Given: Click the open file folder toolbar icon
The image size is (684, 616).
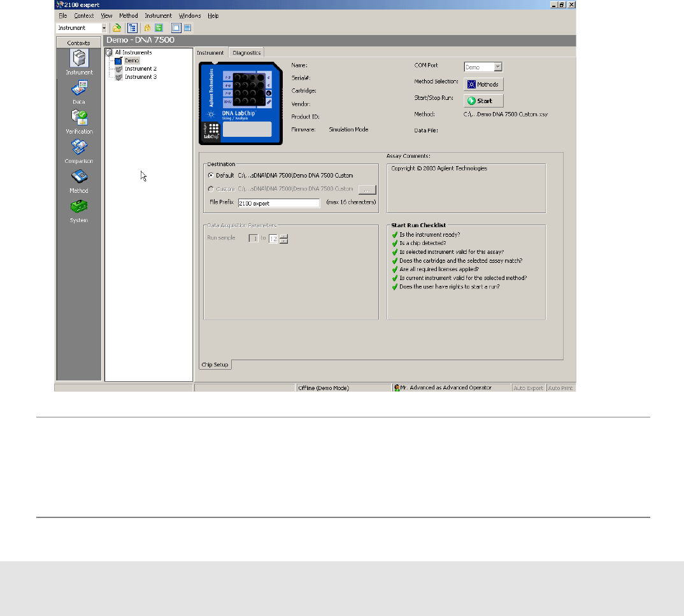Looking at the screenshot, I should pyautogui.click(x=117, y=28).
